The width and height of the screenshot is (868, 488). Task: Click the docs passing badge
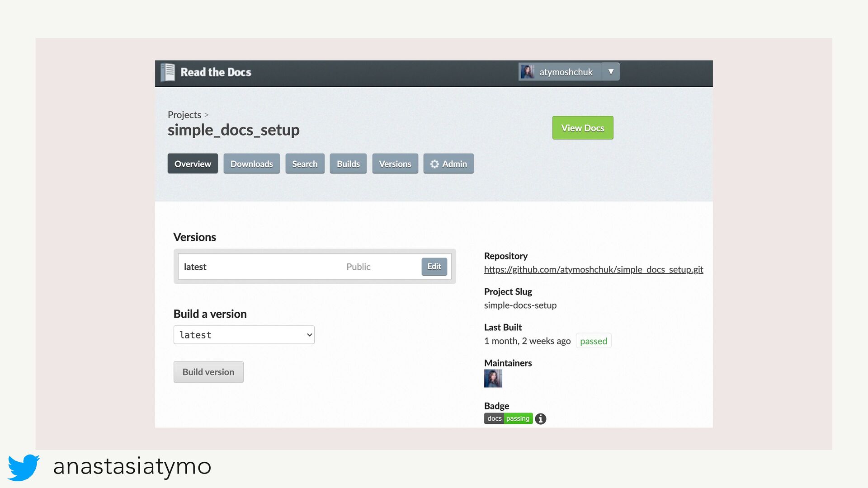[x=508, y=418]
